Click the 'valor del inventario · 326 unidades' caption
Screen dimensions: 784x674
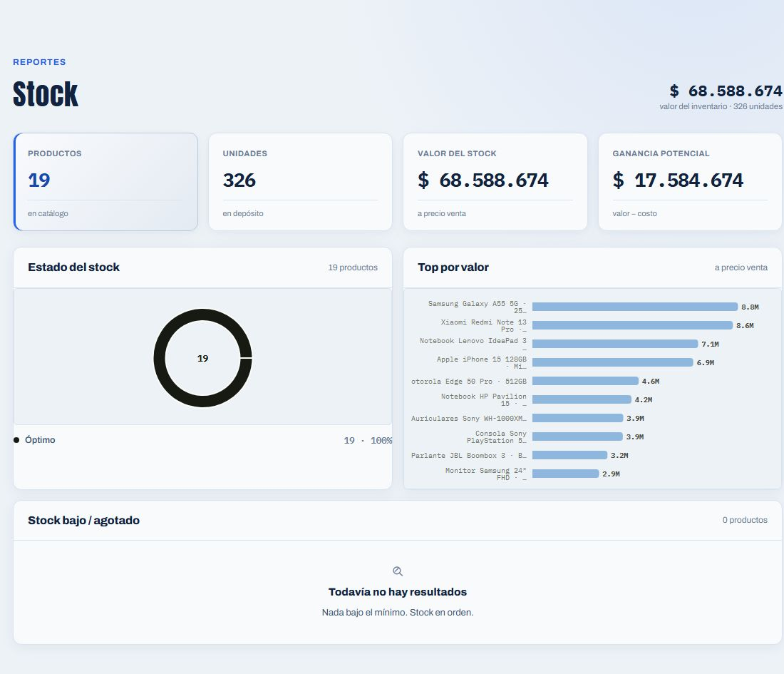pyautogui.click(x=721, y=106)
